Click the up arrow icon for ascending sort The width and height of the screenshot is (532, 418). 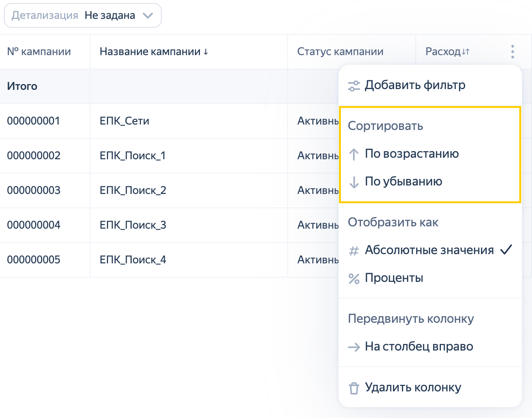tap(354, 154)
